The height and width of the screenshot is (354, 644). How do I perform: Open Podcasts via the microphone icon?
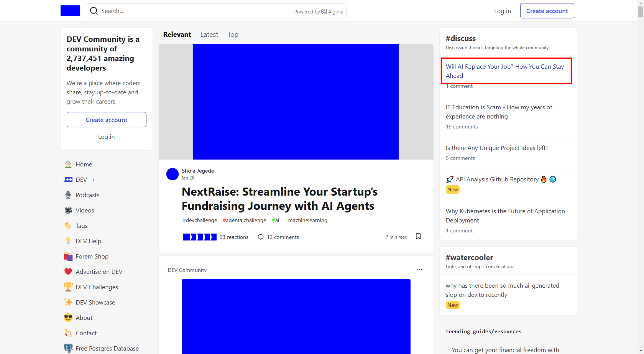coord(68,195)
